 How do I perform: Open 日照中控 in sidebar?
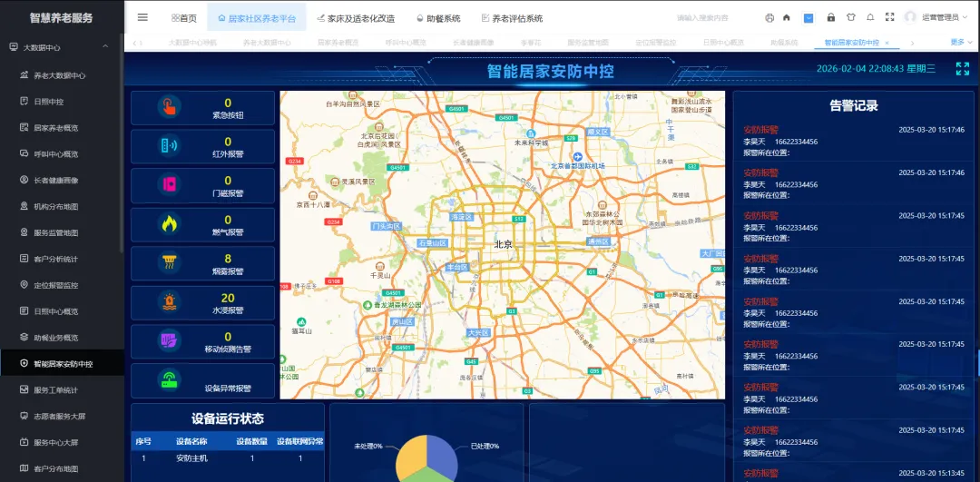[x=63, y=102]
